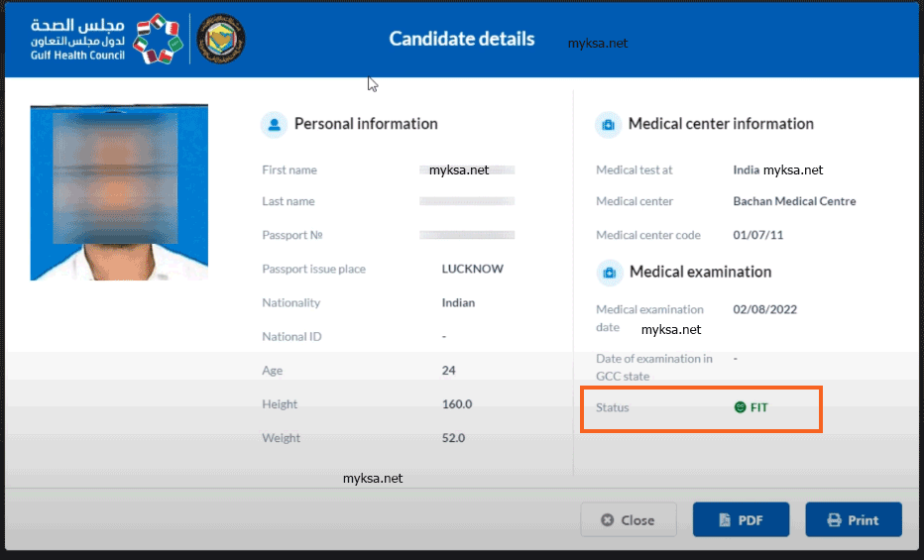This screenshot has width=924, height=560.
Task: Select 'Bachan Medical Centre' text
Action: click(794, 201)
